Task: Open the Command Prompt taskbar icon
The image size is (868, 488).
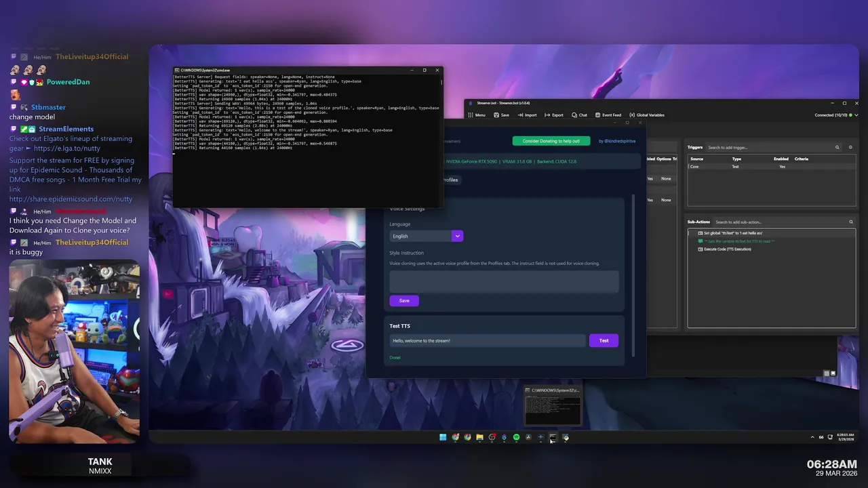Action: [x=553, y=437]
